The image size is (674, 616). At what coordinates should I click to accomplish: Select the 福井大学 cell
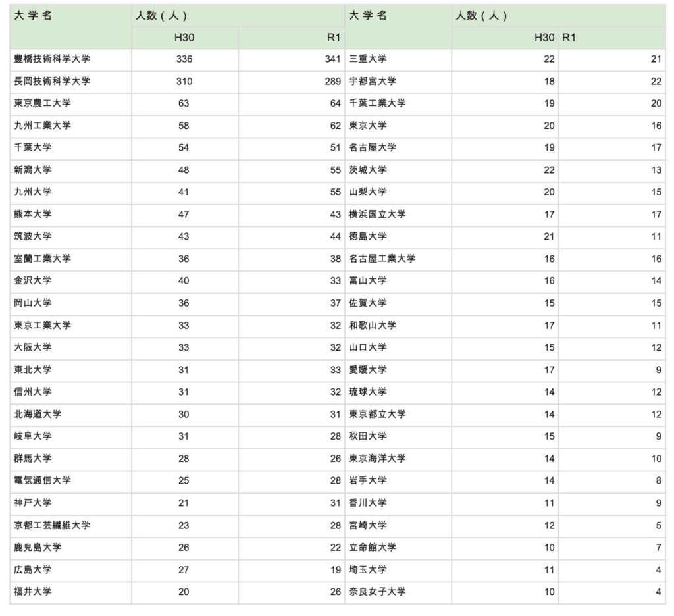click(x=33, y=592)
